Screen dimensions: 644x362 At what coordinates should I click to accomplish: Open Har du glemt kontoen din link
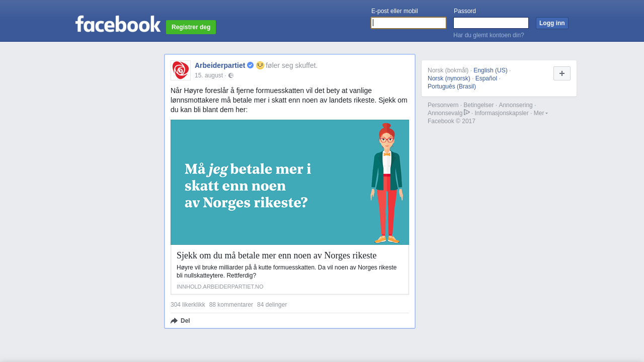pos(489,35)
